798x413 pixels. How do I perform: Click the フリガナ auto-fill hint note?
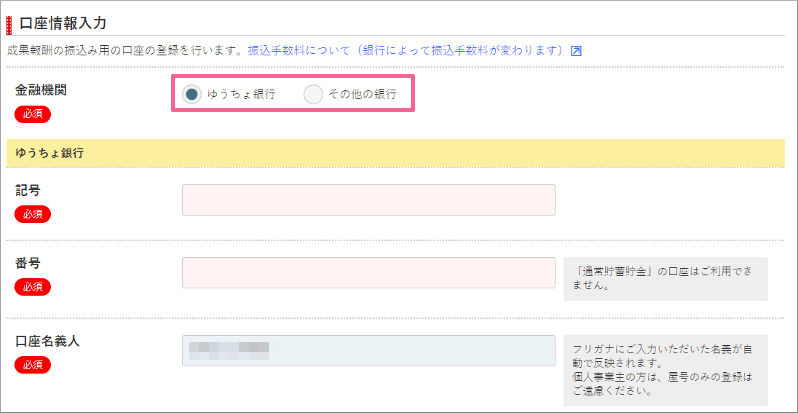tap(666, 370)
